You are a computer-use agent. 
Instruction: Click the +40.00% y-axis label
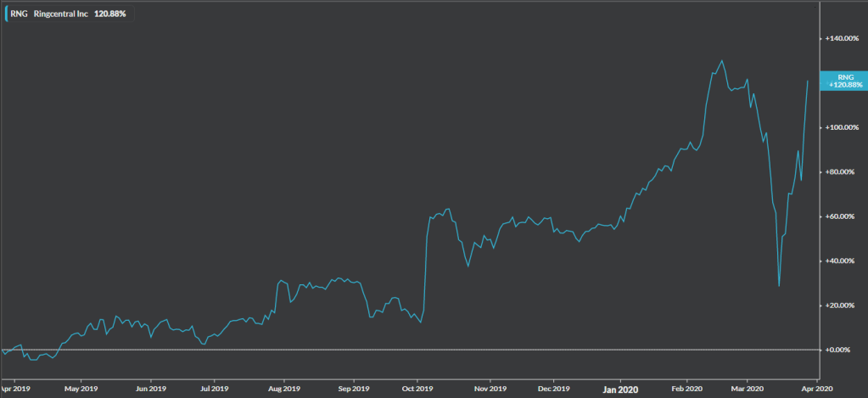click(x=842, y=261)
